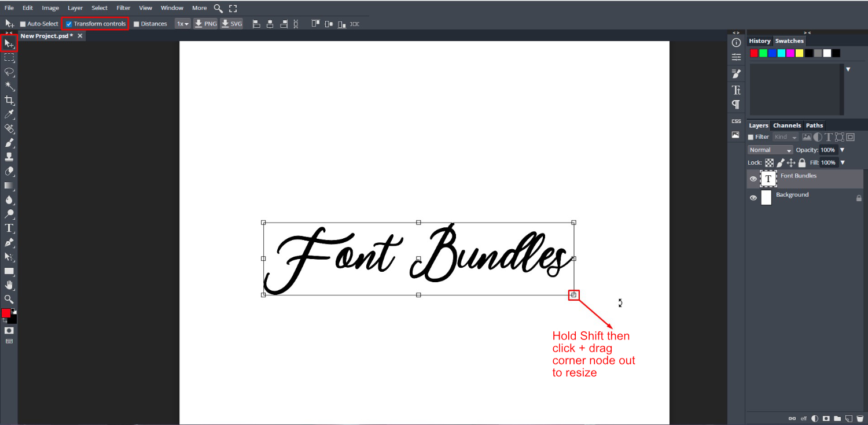Switch to the History tab
The height and width of the screenshot is (425, 868).
pos(760,41)
